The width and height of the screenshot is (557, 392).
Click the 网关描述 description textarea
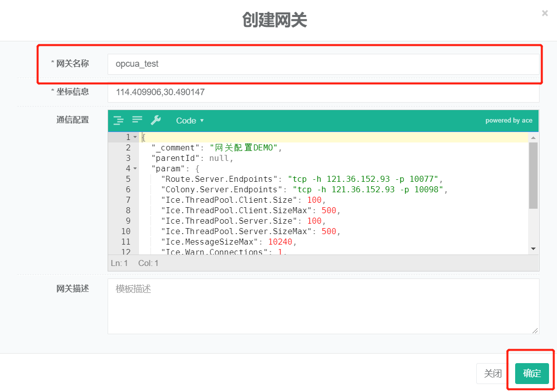pyautogui.click(x=323, y=306)
